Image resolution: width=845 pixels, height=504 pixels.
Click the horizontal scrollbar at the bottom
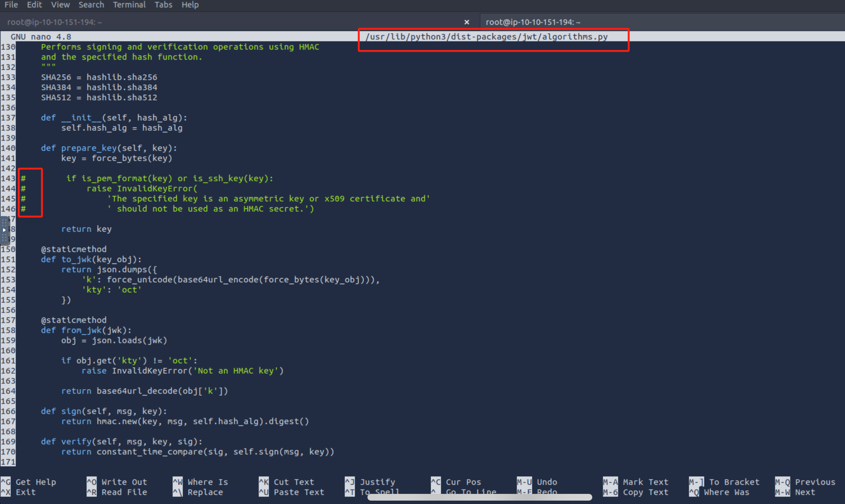click(479, 497)
